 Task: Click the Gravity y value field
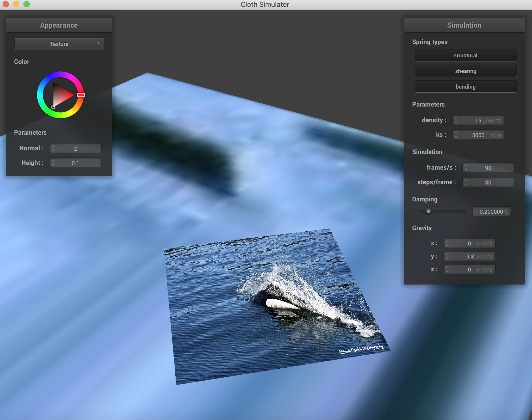click(x=469, y=256)
